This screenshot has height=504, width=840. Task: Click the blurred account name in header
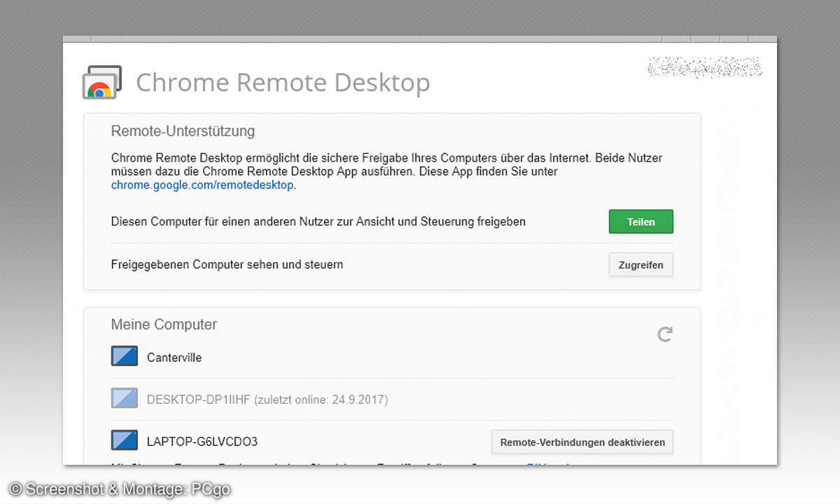click(x=705, y=66)
